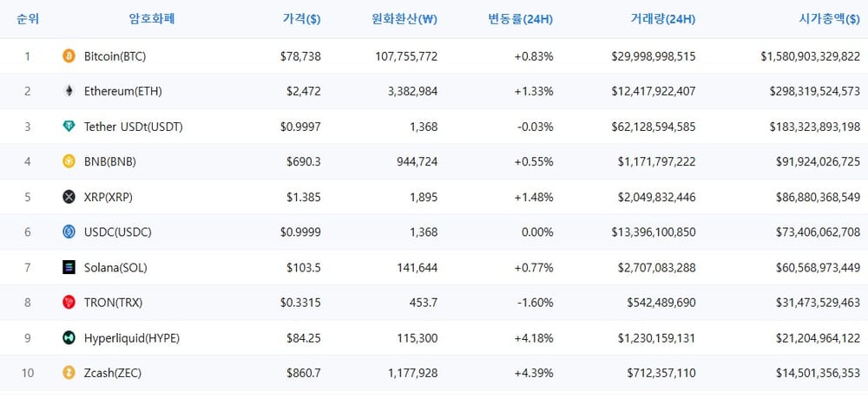Click Bitcoin won value 107,755,772

point(405,56)
